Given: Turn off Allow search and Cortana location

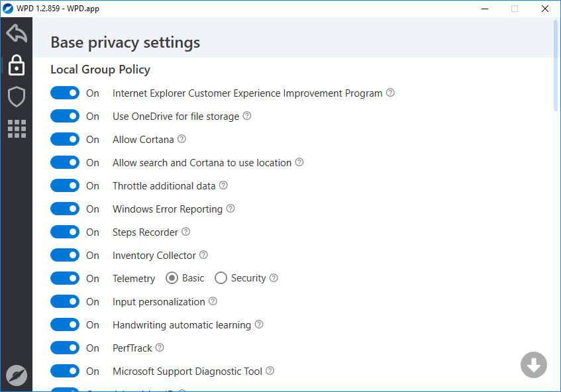Looking at the screenshot, I should pos(65,163).
